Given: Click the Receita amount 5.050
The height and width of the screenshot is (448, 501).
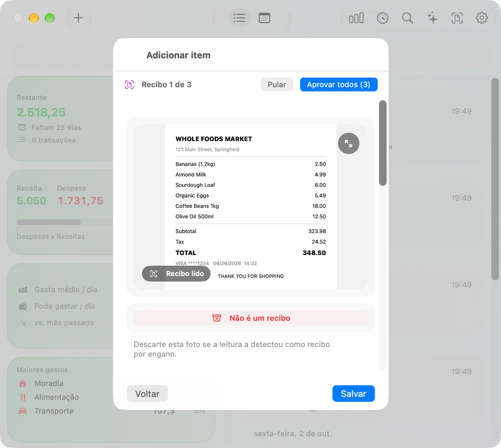Looking at the screenshot, I should point(31,201).
